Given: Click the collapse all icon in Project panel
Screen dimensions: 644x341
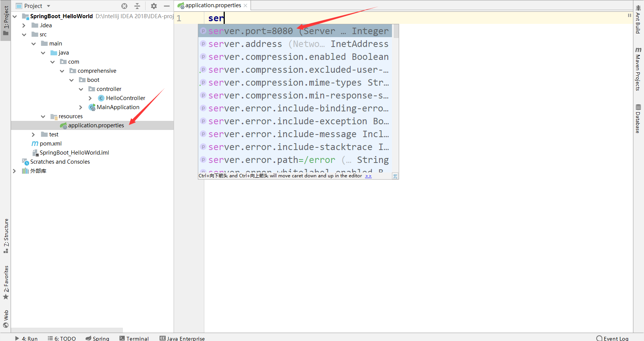Looking at the screenshot, I should point(137,6).
